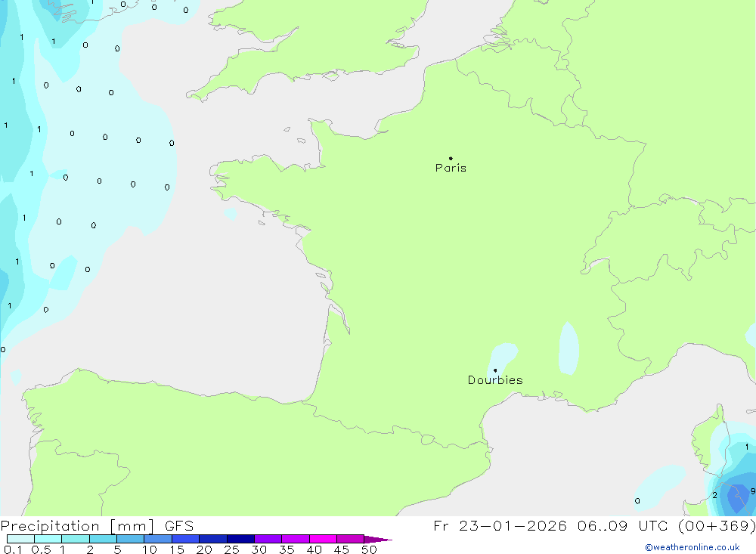The width and height of the screenshot is (756, 554).
Task: Click the GFS model label
Action: pyautogui.click(x=179, y=525)
